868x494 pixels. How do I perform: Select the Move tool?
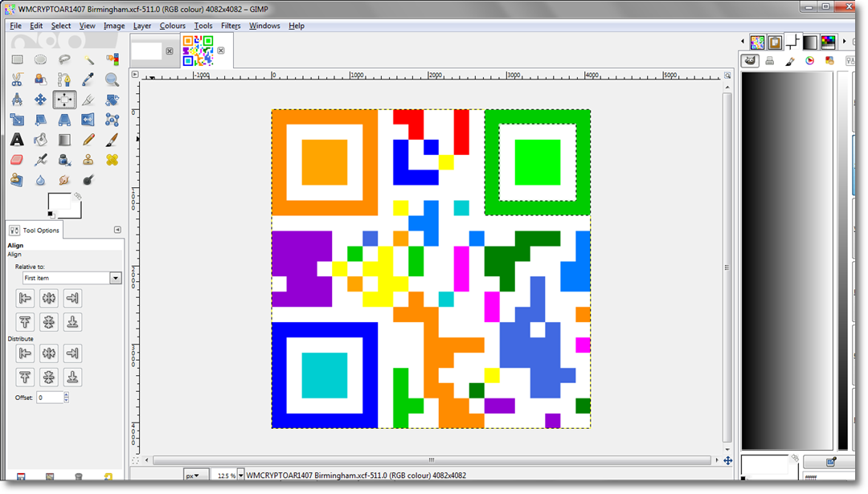(40, 100)
